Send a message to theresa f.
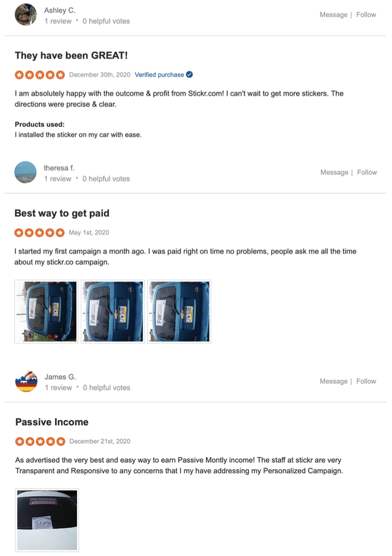The image size is (392, 556). (x=334, y=173)
